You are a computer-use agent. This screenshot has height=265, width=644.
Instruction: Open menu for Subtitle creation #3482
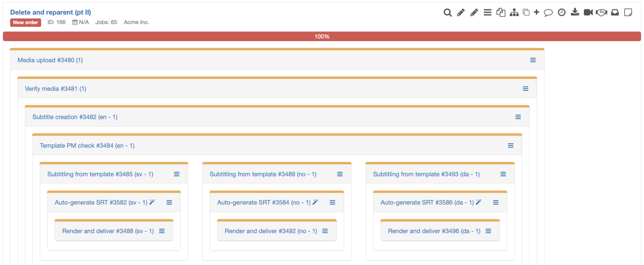[x=518, y=117]
